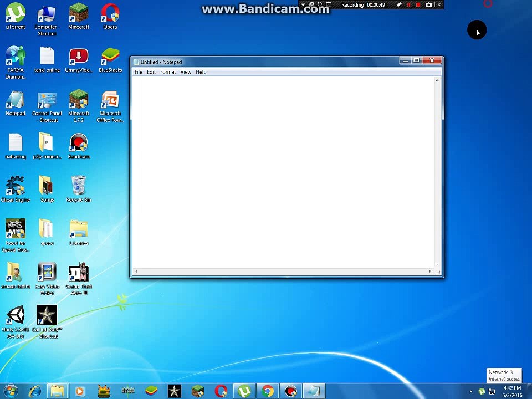Select the nativelog file icon

[16, 146]
